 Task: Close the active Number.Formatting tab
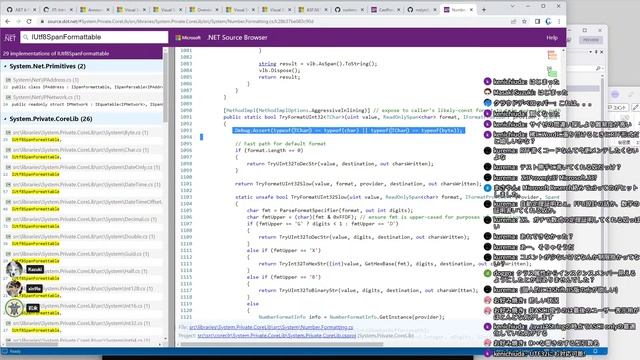(x=471, y=9)
